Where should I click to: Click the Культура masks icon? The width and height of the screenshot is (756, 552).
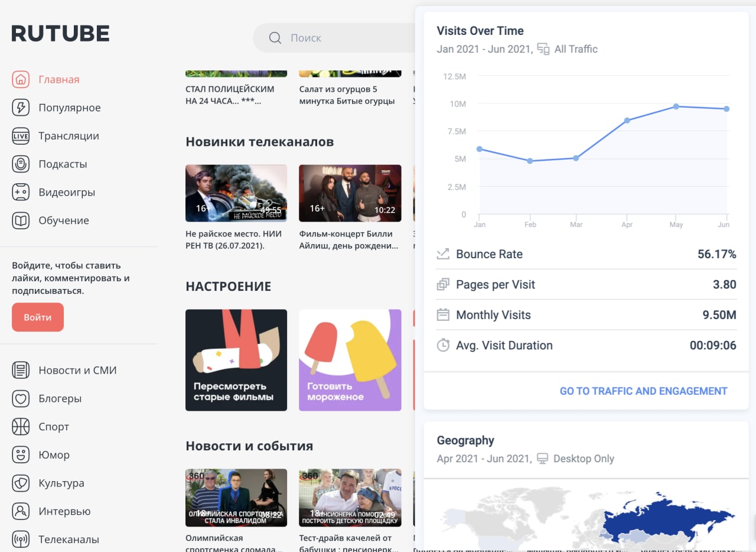coord(21,483)
